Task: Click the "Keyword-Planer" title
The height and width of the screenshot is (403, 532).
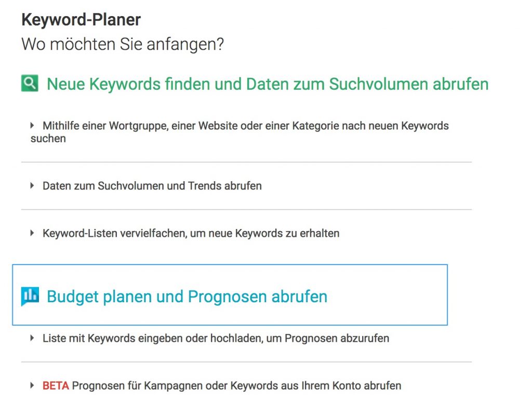Action: [81, 20]
